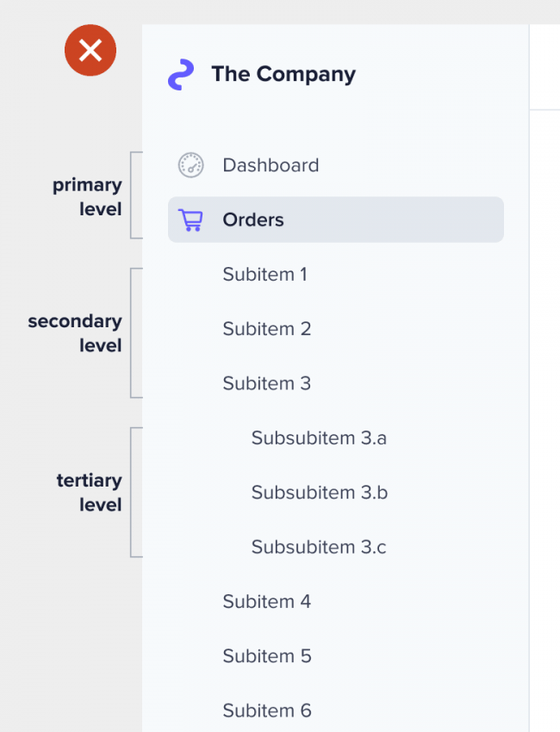Select the highlighted Orders menu item
560x732 pixels.
pos(335,220)
